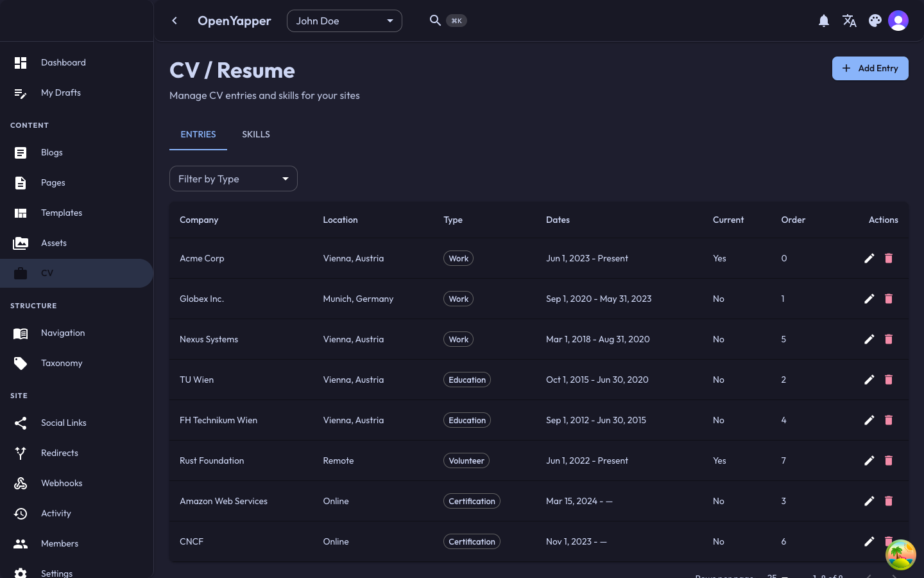Open the Webhooks section

61,483
